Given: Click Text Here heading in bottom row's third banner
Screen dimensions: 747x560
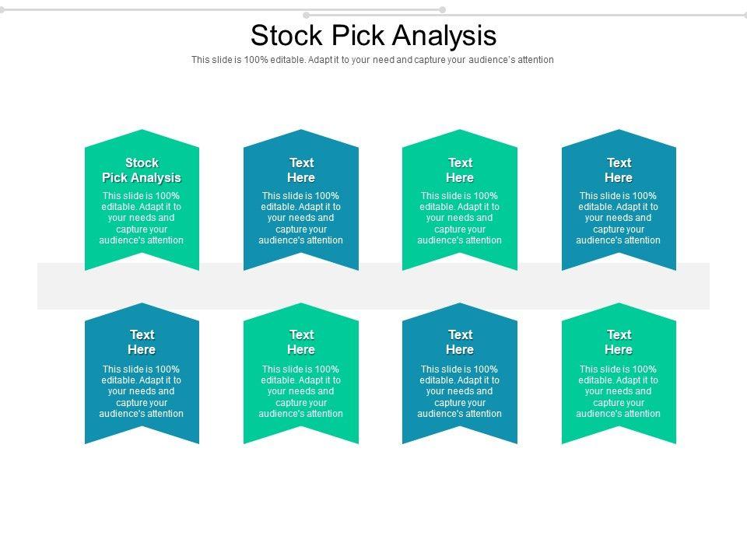Looking at the screenshot, I should pos(460,342).
